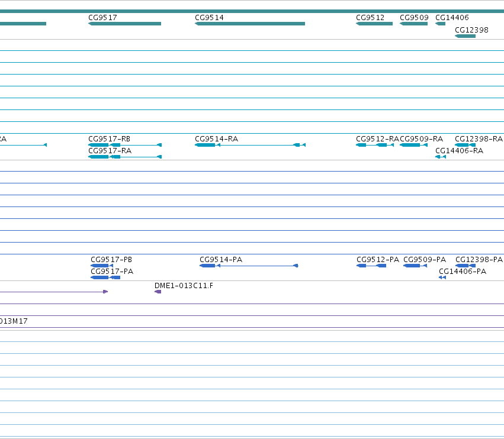
Task: Click the CG9509-PA label
Action: coord(425,260)
